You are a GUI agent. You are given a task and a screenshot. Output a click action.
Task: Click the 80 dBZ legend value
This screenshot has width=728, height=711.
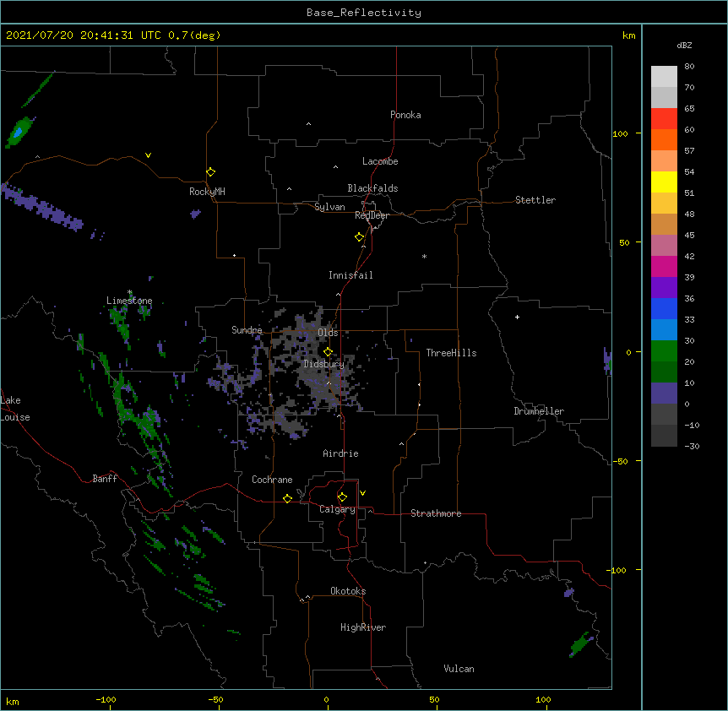coord(689,67)
